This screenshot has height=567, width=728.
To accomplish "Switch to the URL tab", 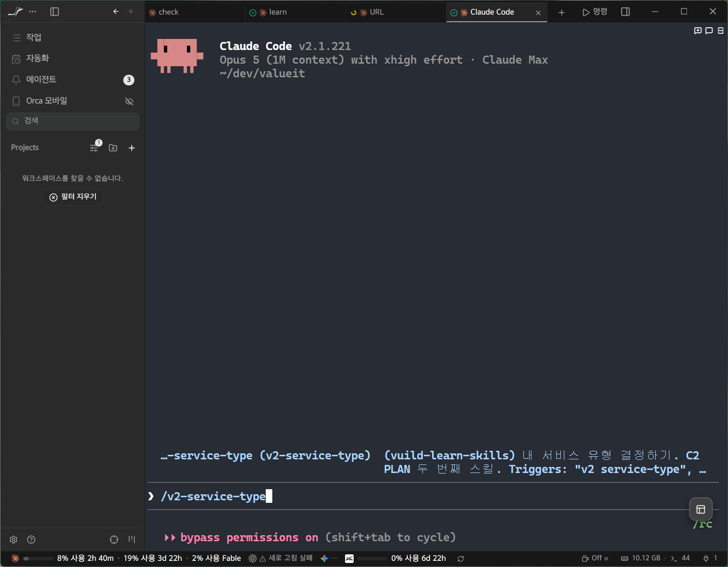I will (x=396, y=12).
